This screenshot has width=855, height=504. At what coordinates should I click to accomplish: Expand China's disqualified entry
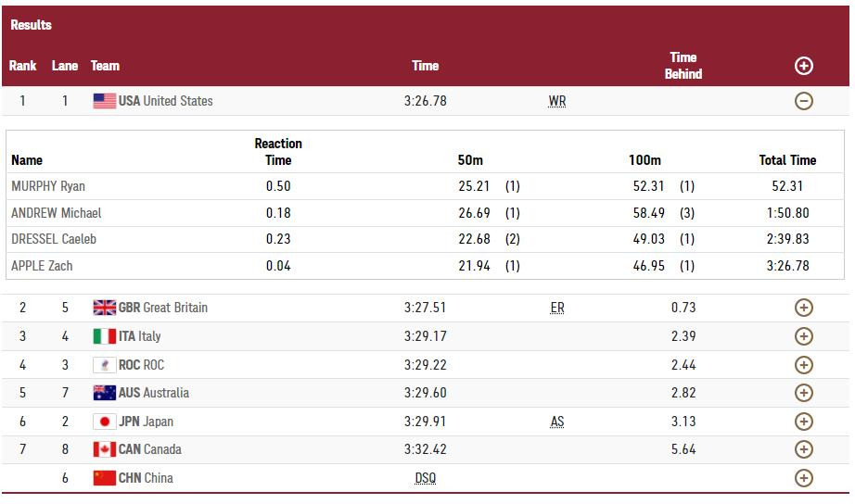(804, 478)
